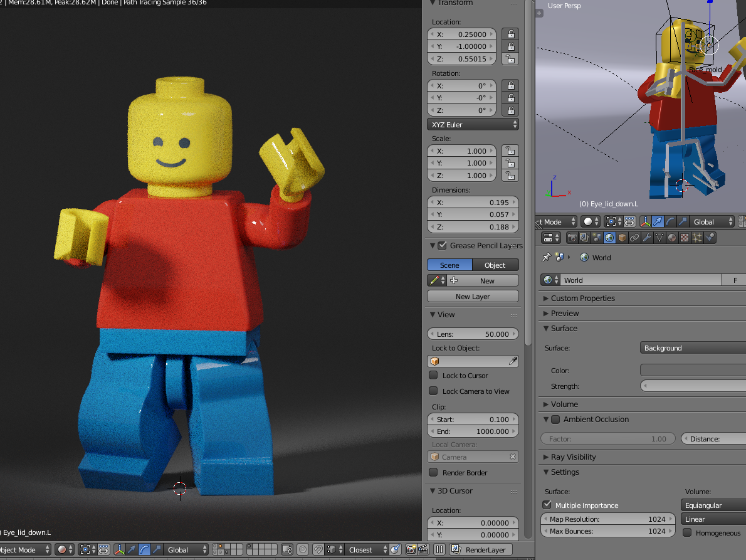
Task: Click the RenderLayer button
Action: (481, 549)
